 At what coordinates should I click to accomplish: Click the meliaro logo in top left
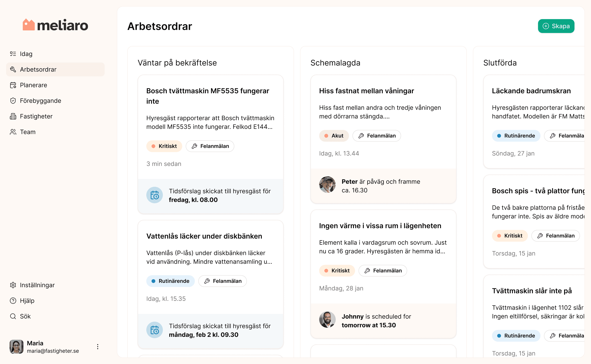click(55, 25)
